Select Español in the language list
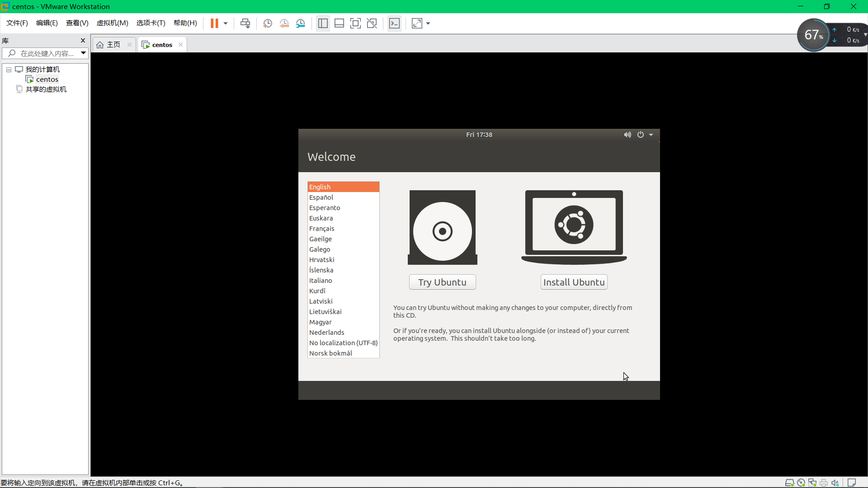Screen dimensions: 868x488 343,197
